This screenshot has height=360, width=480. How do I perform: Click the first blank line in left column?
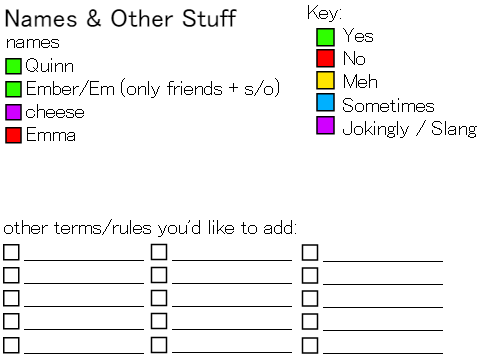click(x=84, y=260)
